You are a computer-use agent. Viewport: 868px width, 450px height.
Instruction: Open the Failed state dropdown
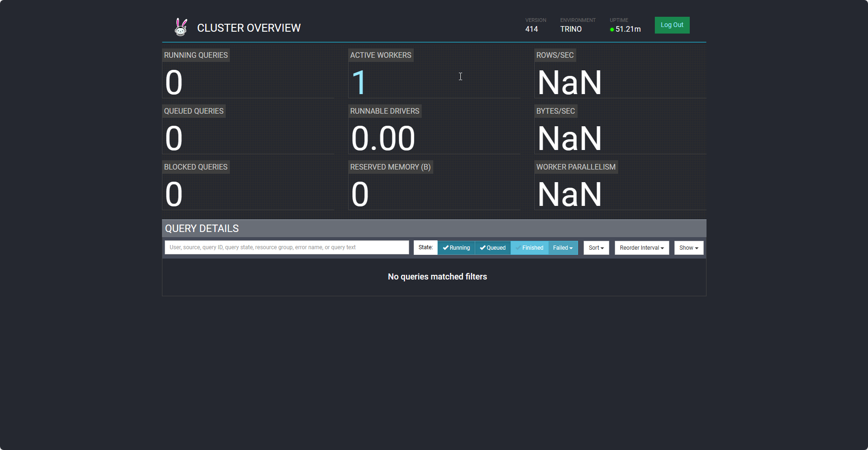point(563,248)
